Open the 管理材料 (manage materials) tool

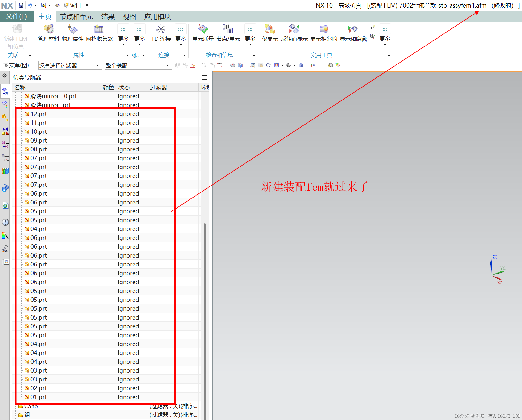click(x=48, y=33)
